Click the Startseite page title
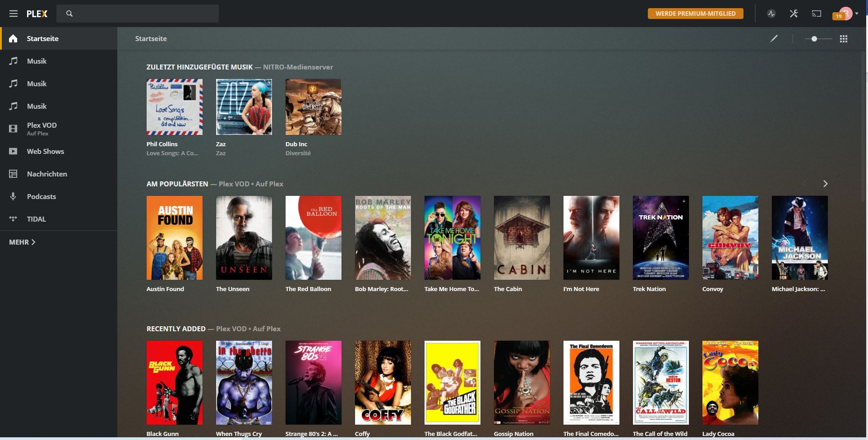The height and width of the screenshot is (440, 868). click(151, 38)
